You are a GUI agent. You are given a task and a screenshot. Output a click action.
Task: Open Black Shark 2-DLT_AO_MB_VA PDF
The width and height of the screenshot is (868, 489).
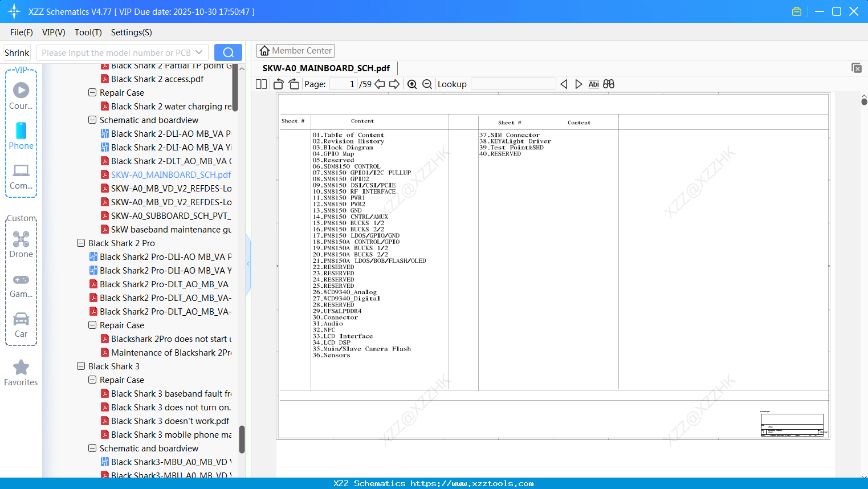(x=166, y=161)
